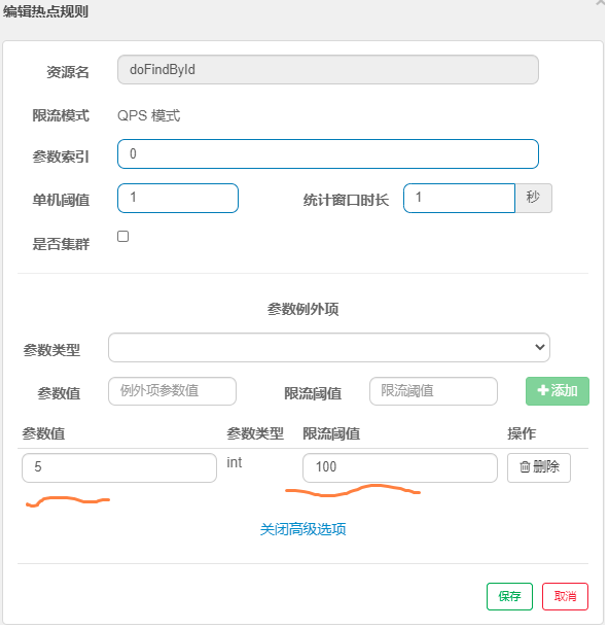605x625 pixels.
Task: Open the 参数类型 dropdown
Action: pos(329,348)
